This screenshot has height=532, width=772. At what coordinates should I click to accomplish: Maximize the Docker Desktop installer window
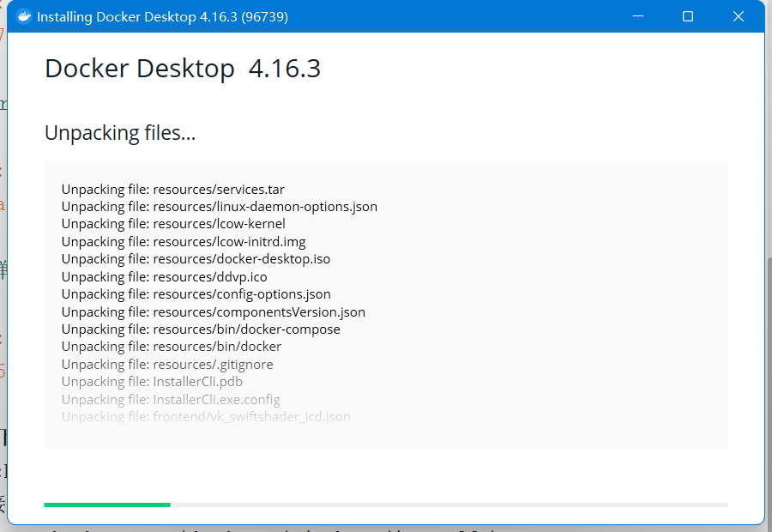pyautogui.click(x=687, y=15)
